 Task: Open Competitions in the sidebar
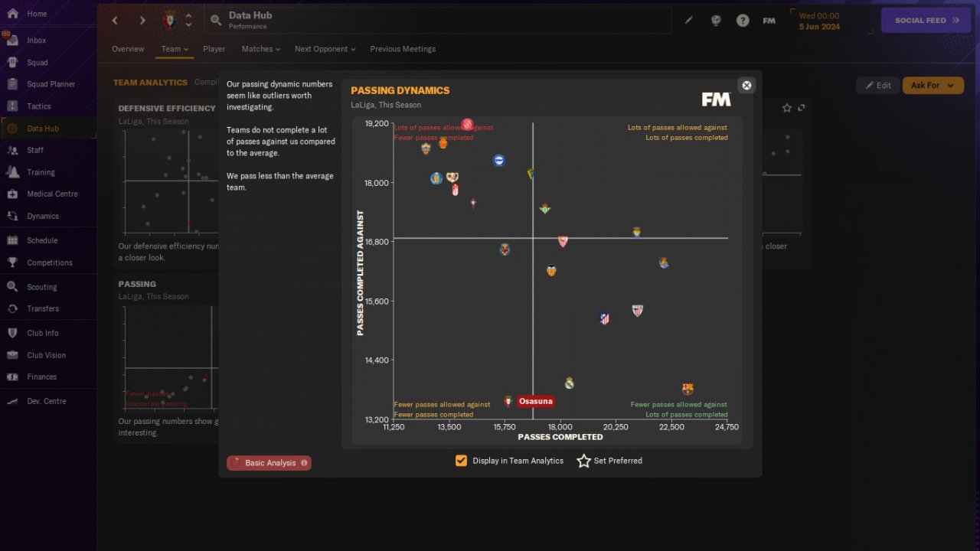(49, 262)
